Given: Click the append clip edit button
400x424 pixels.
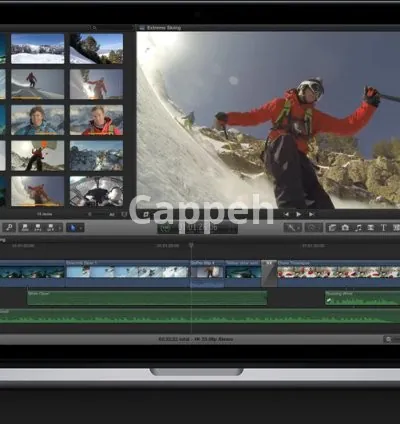Looking at the screenshot, I should (x=50, y=228).
